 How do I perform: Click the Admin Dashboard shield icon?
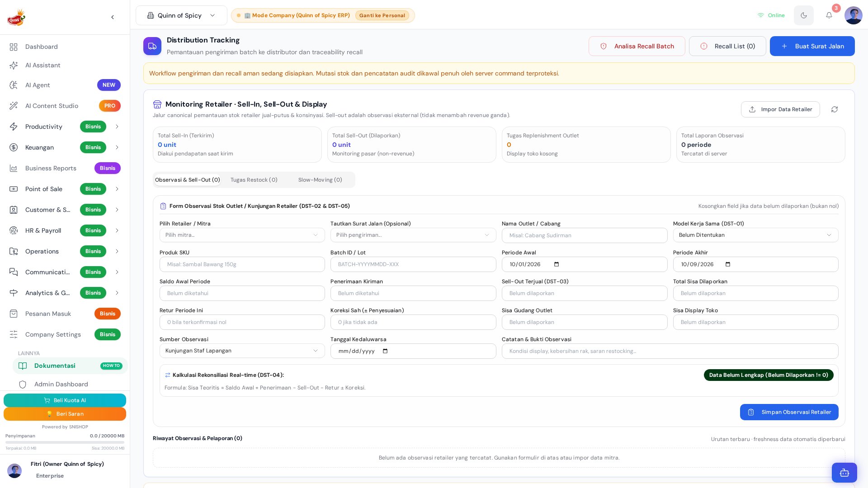(23, 385)
